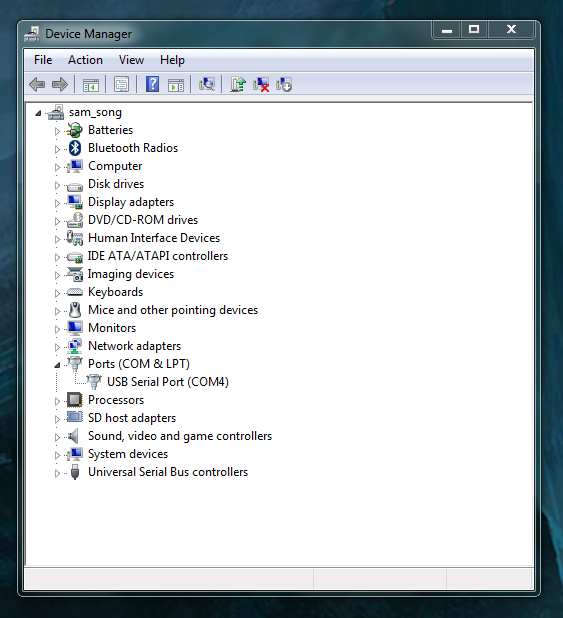Select the Bluetooth Radios category

(x=133, y=148)
